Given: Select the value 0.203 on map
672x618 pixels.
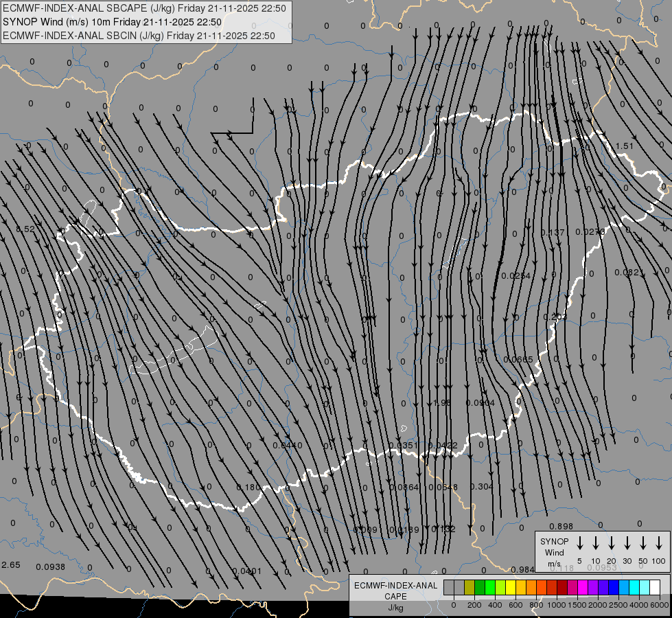Looking at the screenshot, I should pyautogui.click(x=555, y=317).
